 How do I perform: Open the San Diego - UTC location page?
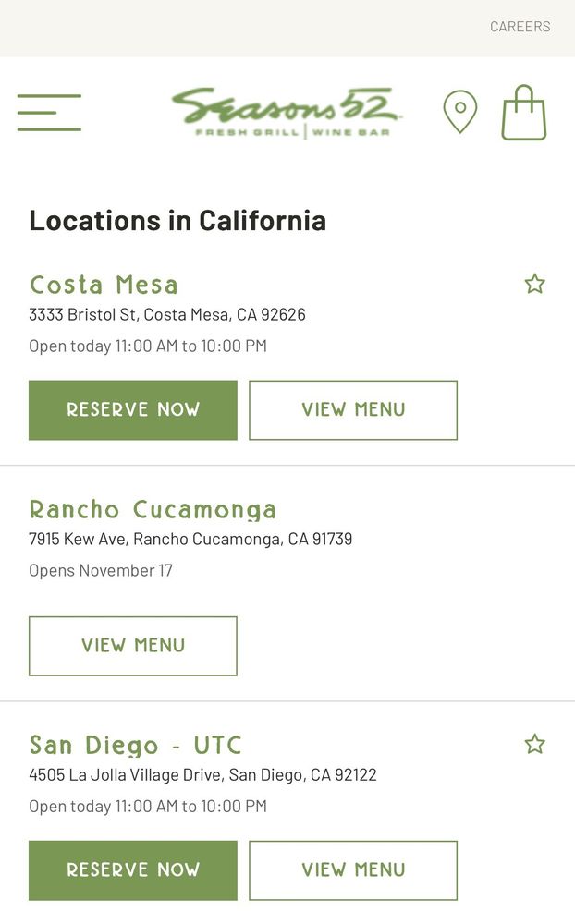click(x=136, y=746)
